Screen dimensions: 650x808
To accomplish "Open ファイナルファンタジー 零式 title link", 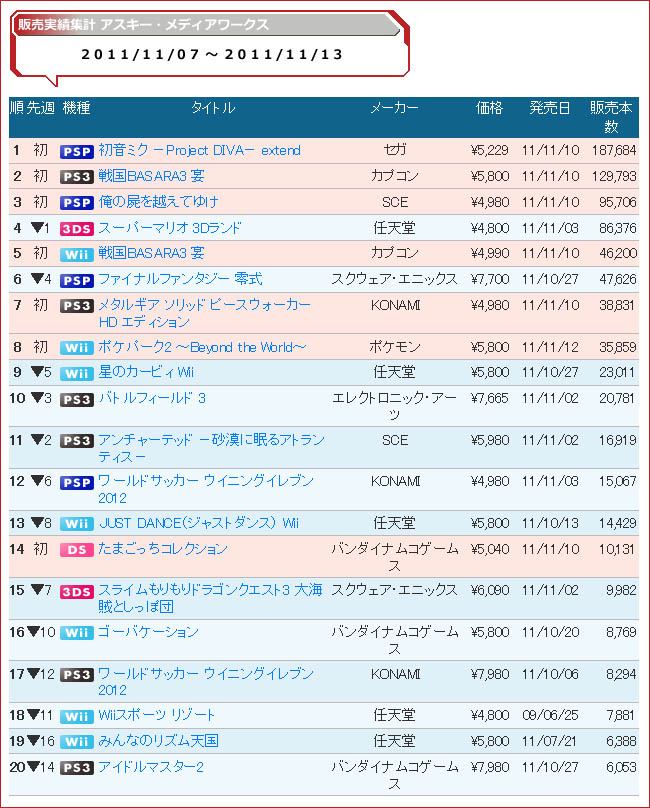I will (x=180, y=279).
